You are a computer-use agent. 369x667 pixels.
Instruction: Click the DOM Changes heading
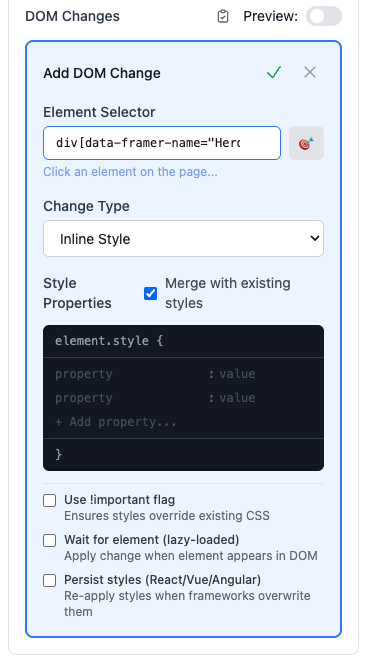coord(72,16)
